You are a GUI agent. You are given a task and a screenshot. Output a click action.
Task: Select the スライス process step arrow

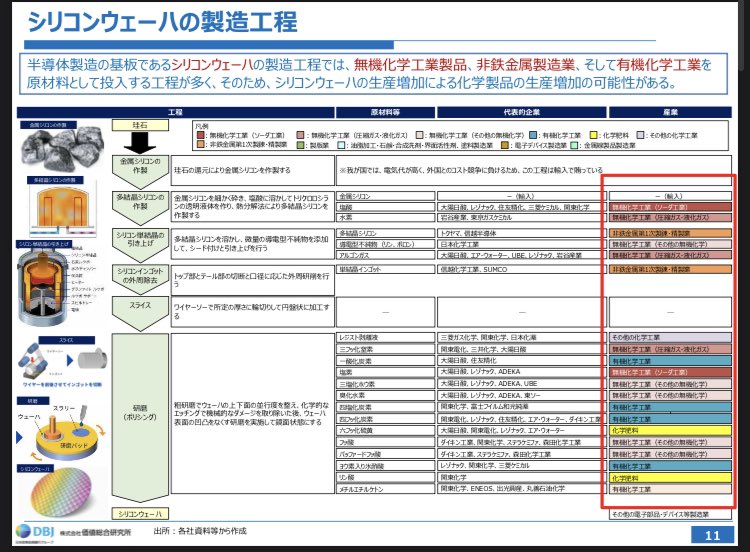coord(140,312)
